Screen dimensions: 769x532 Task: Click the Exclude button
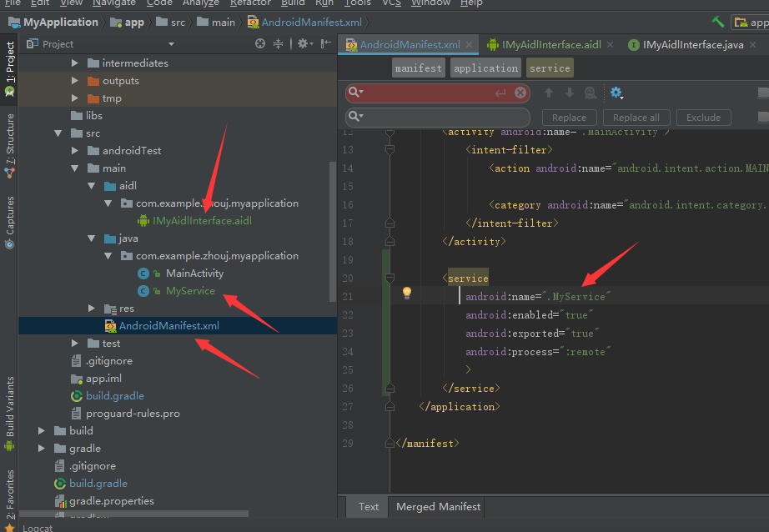[x=703, y=118]
